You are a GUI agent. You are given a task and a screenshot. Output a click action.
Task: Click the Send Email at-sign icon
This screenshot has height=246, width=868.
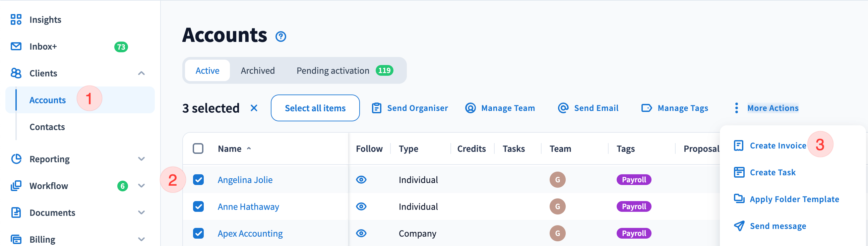(563, 108)
